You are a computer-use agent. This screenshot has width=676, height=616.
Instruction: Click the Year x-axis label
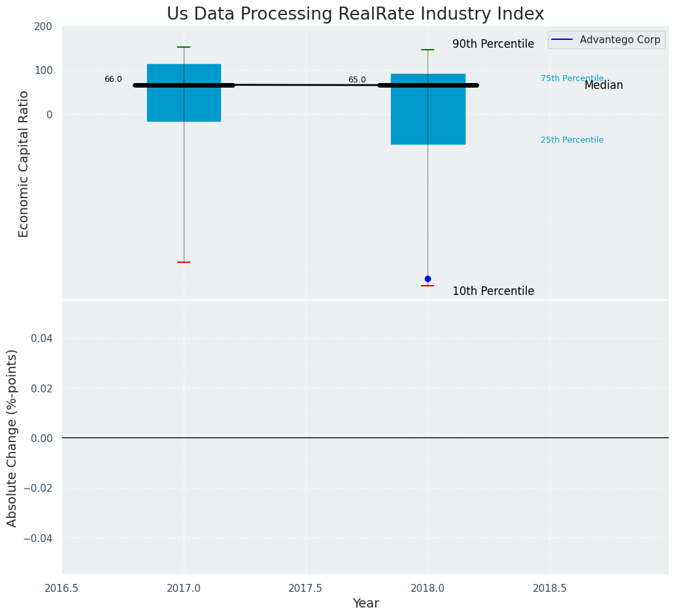(x=365, y=604)
